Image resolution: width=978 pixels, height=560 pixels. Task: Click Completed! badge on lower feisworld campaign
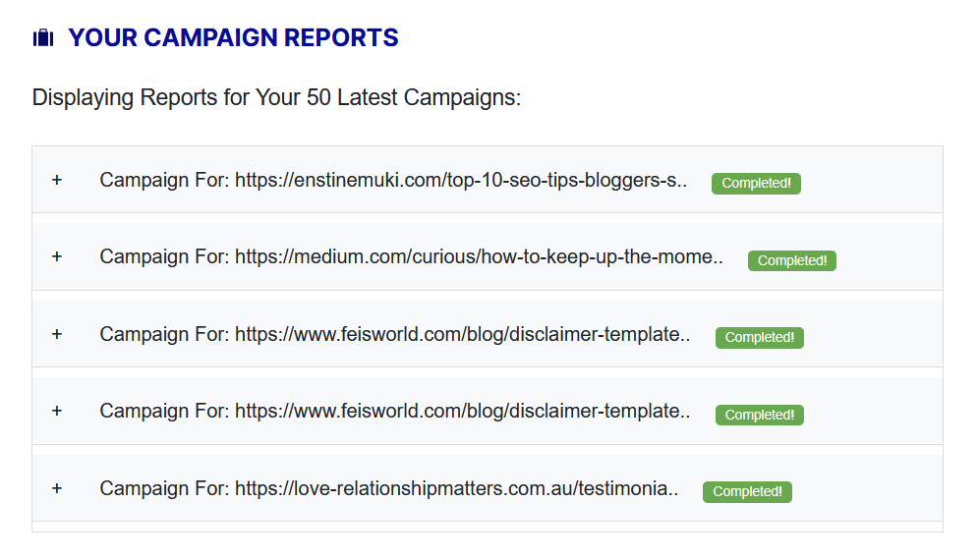tap(759, 415)
